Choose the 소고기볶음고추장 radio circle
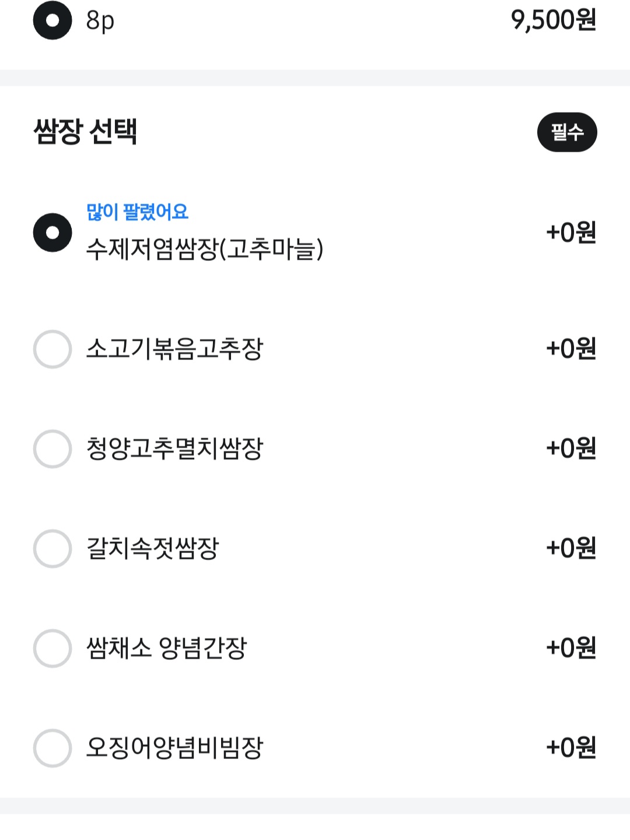Viewport: 630px width, 840px height. [52, 349]
